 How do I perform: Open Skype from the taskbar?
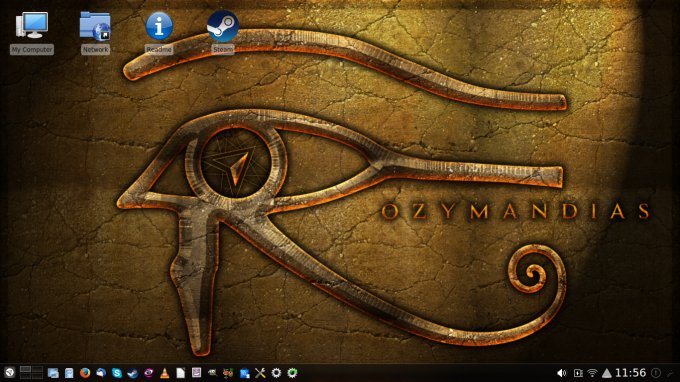click(117, 373)
